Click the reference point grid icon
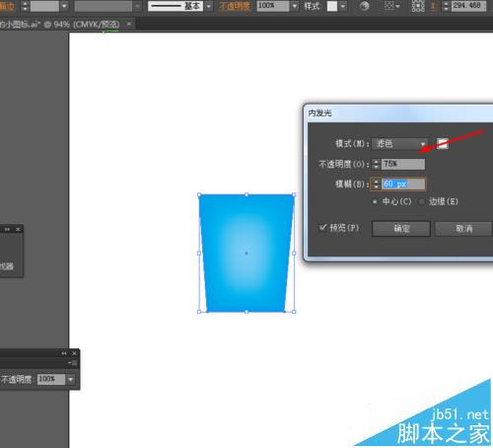The image size is (493, 448). tap(418, 6)
